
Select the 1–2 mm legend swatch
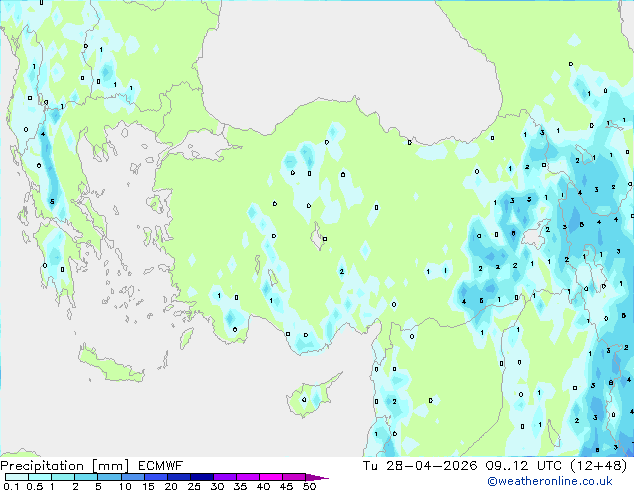tap(63, 477)
